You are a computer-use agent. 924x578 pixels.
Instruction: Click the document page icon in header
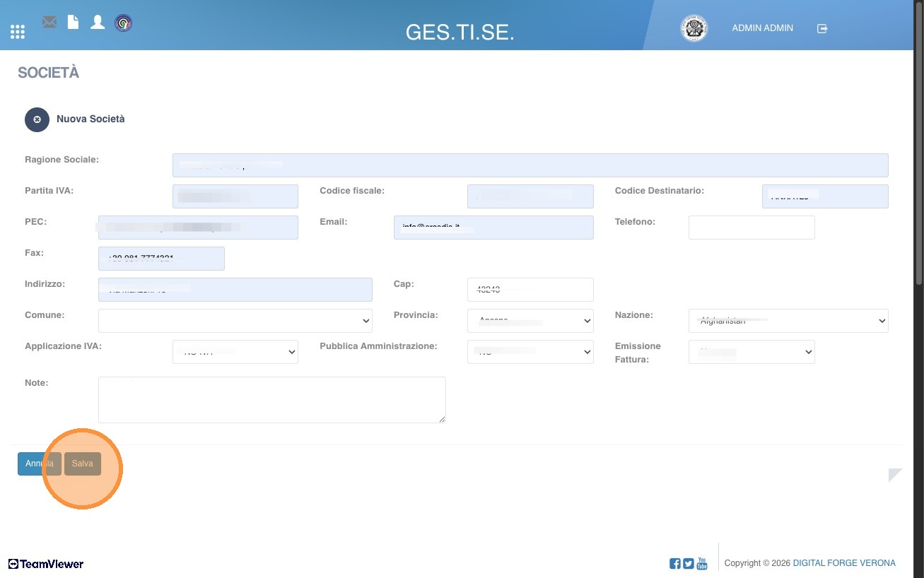pyautogui.click(x=73, y=22)
